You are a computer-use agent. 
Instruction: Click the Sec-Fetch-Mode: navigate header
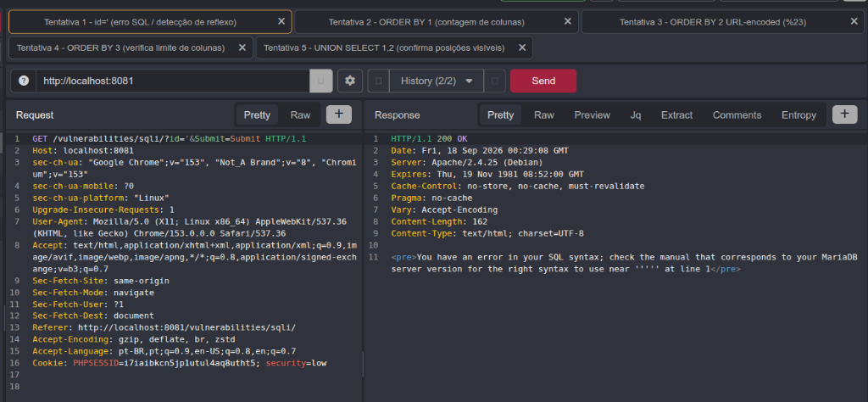pos(93,293)
